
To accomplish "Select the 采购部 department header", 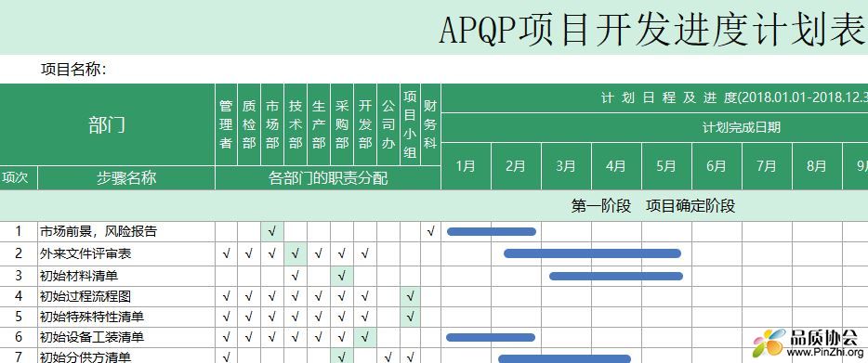I will [342, 124].
